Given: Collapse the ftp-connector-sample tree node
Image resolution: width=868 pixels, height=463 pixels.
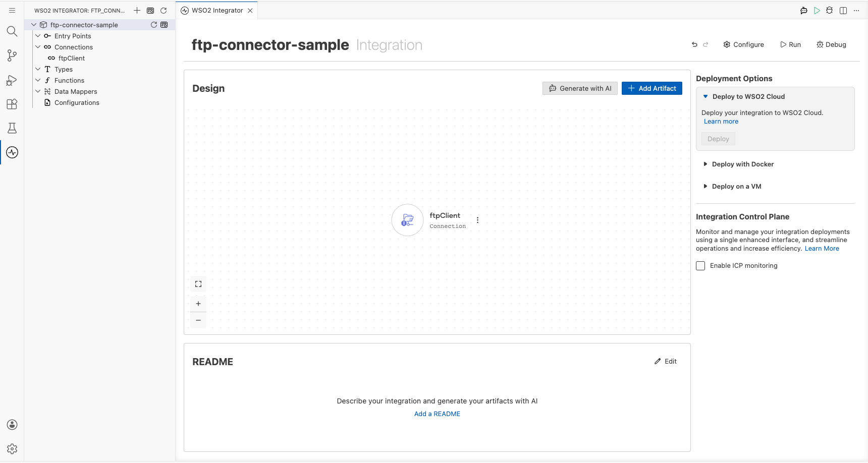Looking at the screenshot, I should (34, 25).
